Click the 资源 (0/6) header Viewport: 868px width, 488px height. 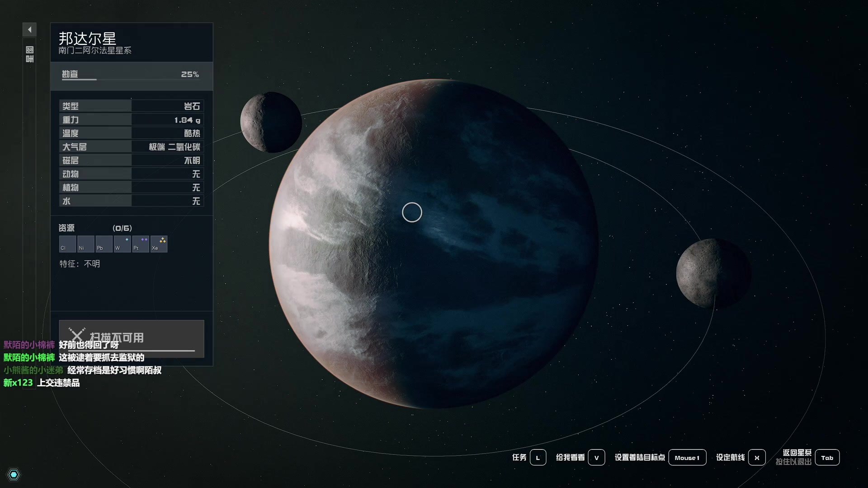pyautogui.click(x=95, y=228)
